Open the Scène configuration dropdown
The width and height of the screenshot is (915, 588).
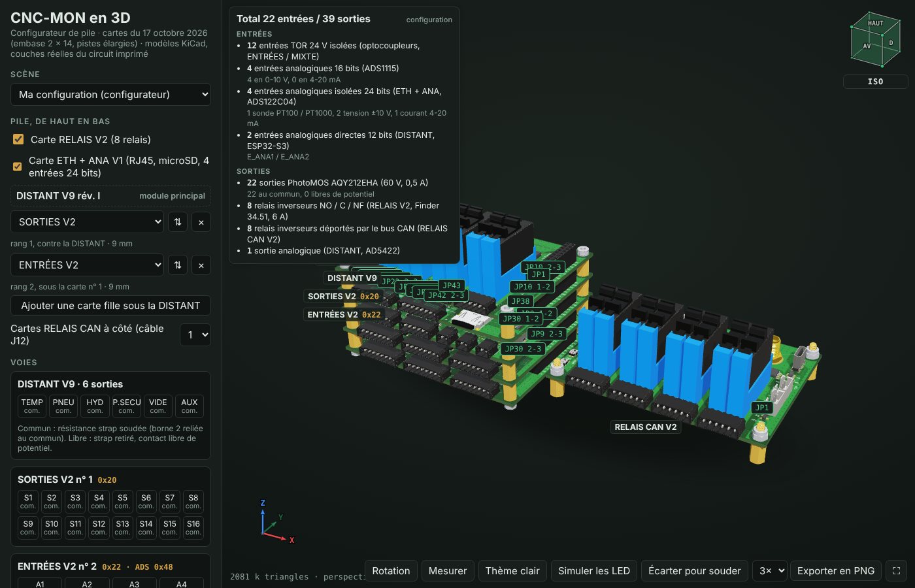[x=110, y=95]
